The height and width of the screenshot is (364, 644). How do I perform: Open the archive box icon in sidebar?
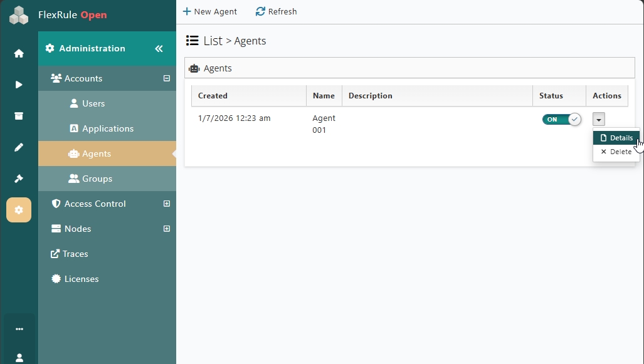18,116
